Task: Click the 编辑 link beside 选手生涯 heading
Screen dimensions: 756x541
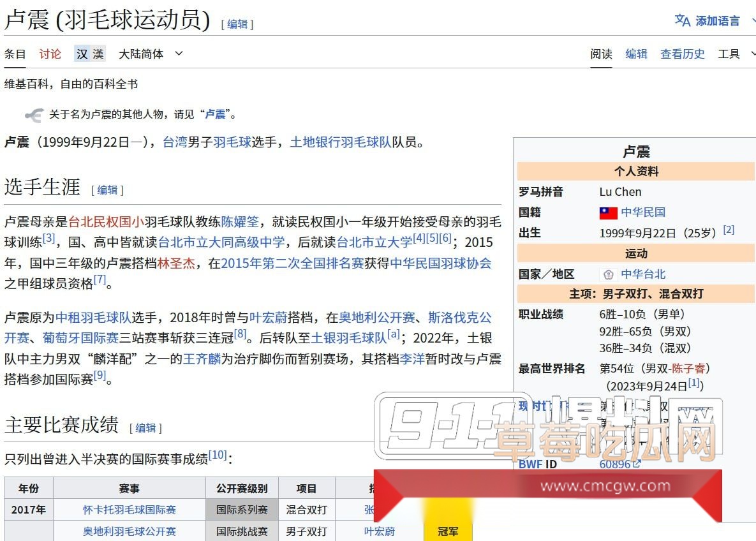Action: pos(108,189)
